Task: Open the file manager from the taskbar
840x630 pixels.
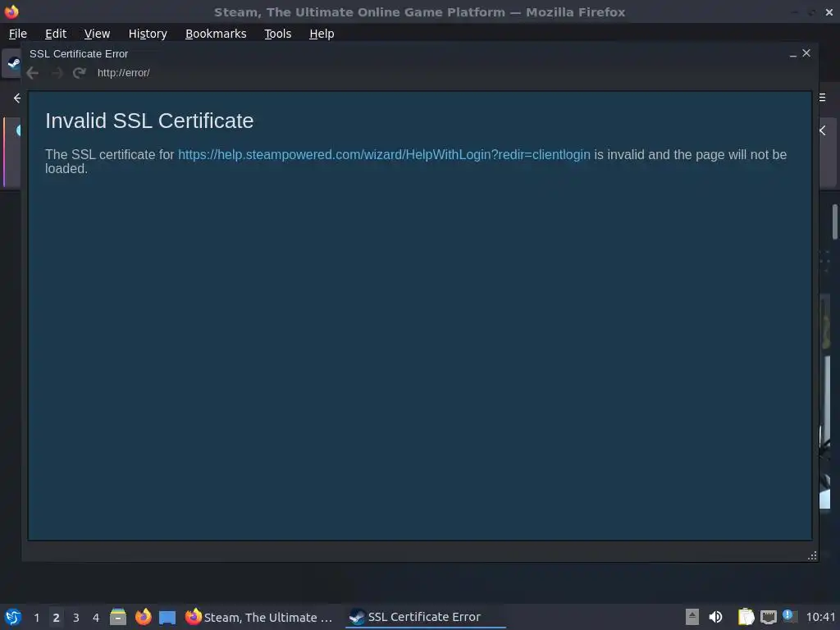Action: pos(118,617)
